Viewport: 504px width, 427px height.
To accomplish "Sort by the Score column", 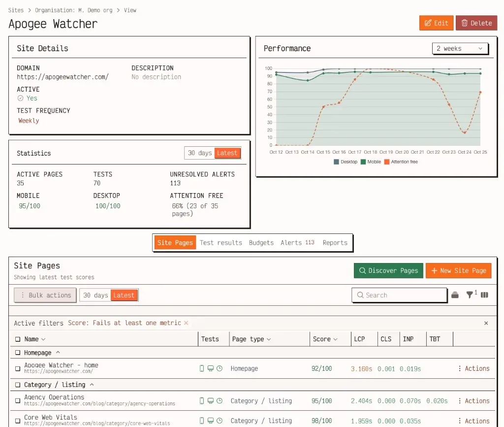I will click(325, 339).
